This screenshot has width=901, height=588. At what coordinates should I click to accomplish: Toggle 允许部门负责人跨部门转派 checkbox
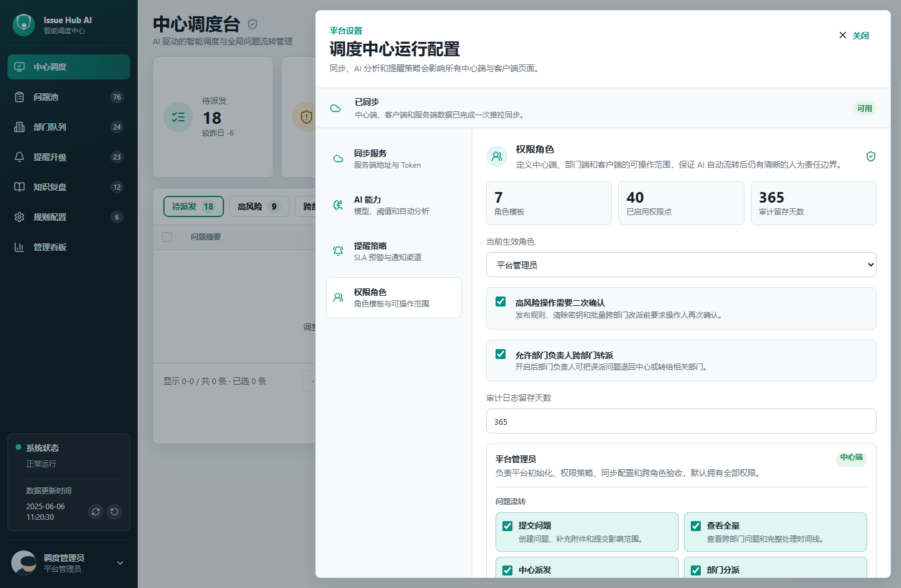click(501, 354)
